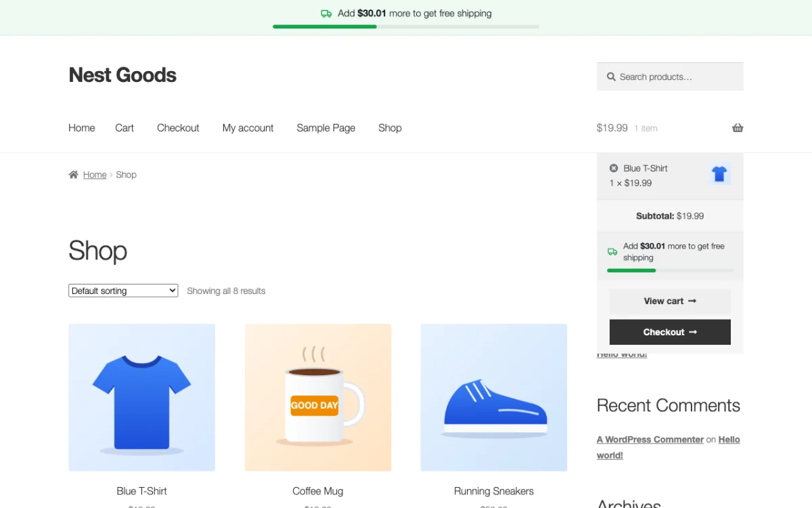This screenshot has width=812, height=508.
Task: Open the Running Sneakers product image
Action: pos(494,398)
